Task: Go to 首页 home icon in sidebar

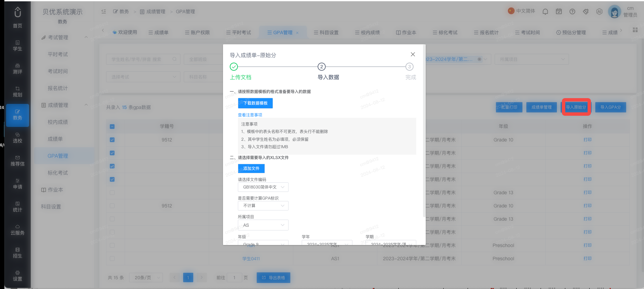Action: 18,18
